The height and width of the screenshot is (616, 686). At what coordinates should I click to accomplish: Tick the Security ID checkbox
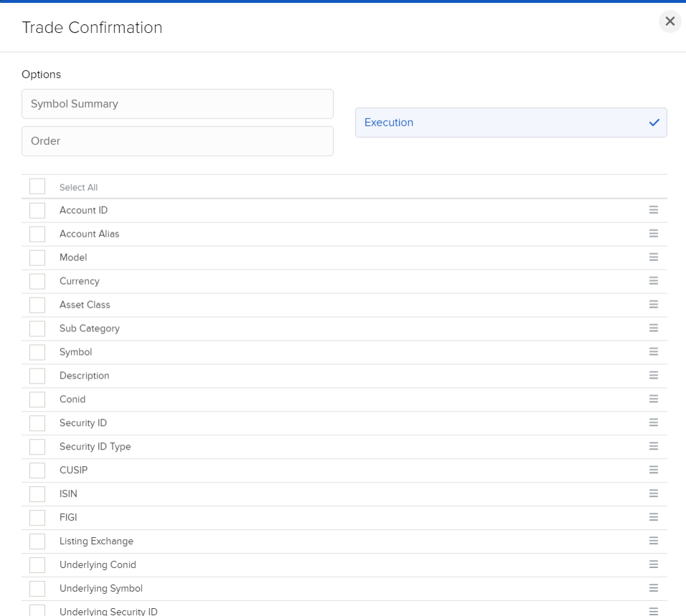tap(37, 423)
